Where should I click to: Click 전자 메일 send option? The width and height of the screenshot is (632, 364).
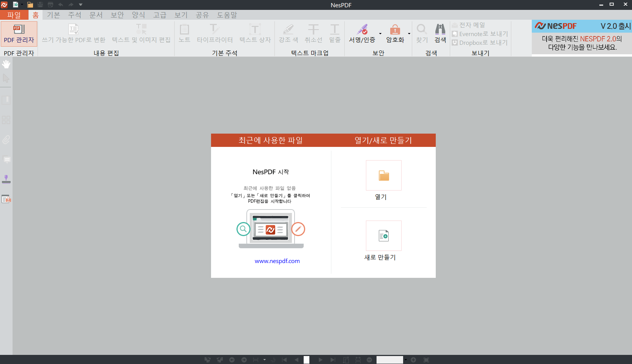point(469,25)
